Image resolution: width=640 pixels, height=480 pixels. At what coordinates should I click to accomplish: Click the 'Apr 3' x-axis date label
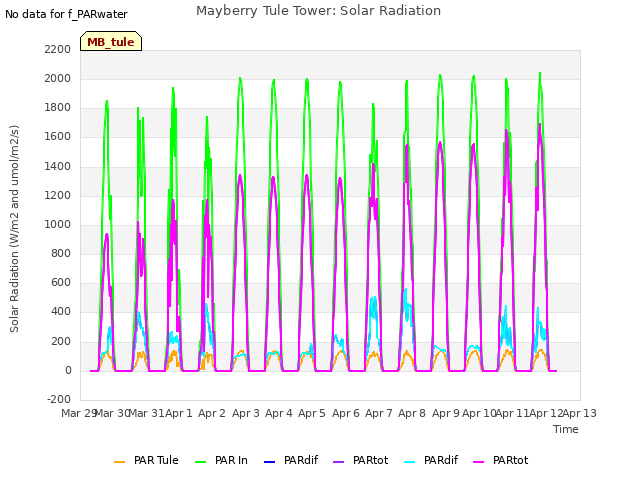[246, 413]
